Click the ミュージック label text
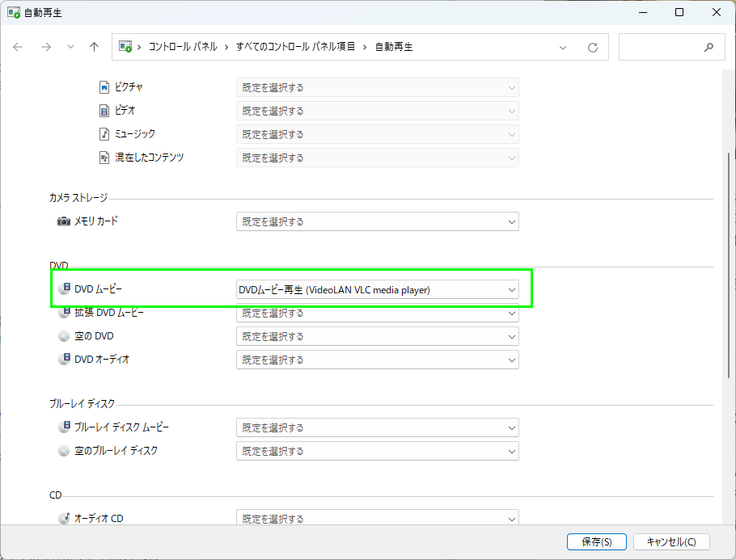Screen dimensions: 736x560 coord(135,133)
